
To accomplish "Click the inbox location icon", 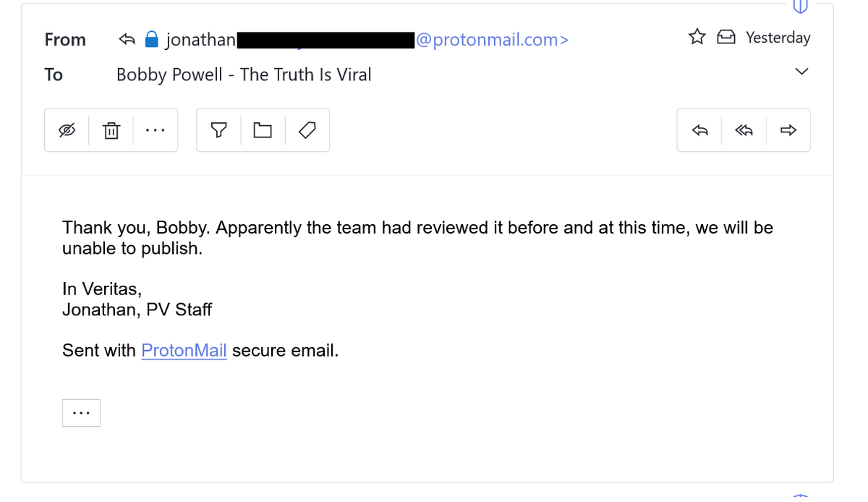I will (x=726, y=37).
